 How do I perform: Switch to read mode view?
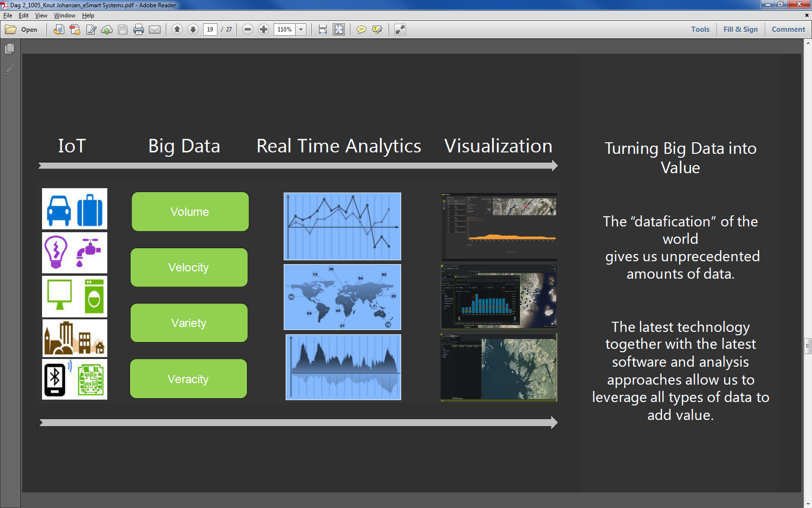pyautogui.click(x=400, y=30)
